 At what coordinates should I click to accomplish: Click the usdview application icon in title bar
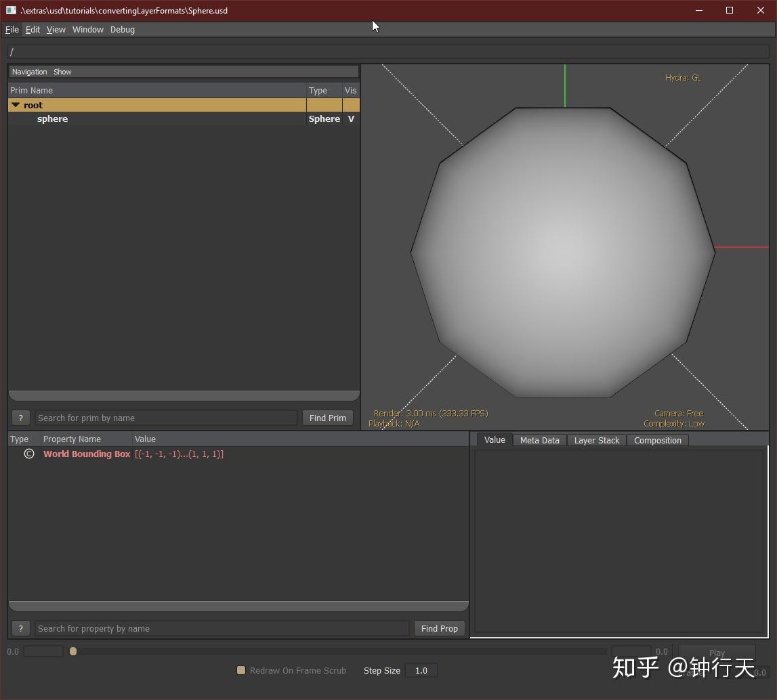coord(11,10)
